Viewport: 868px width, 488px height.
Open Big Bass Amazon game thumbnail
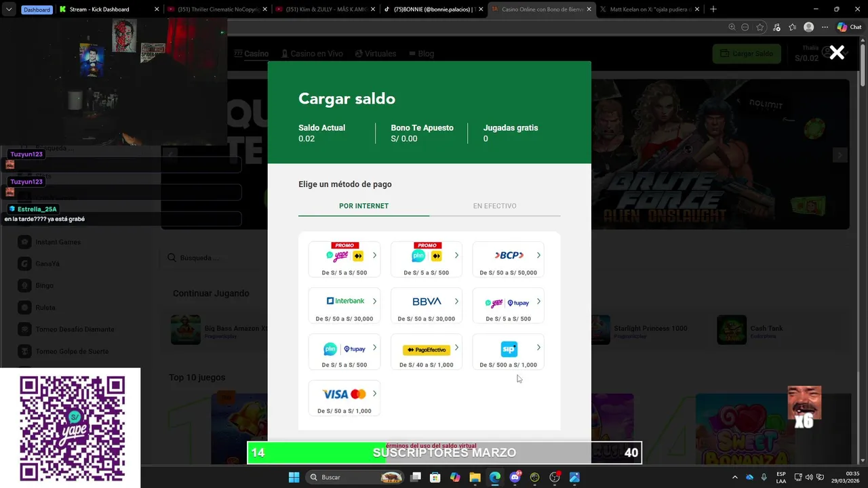(186, 329)
